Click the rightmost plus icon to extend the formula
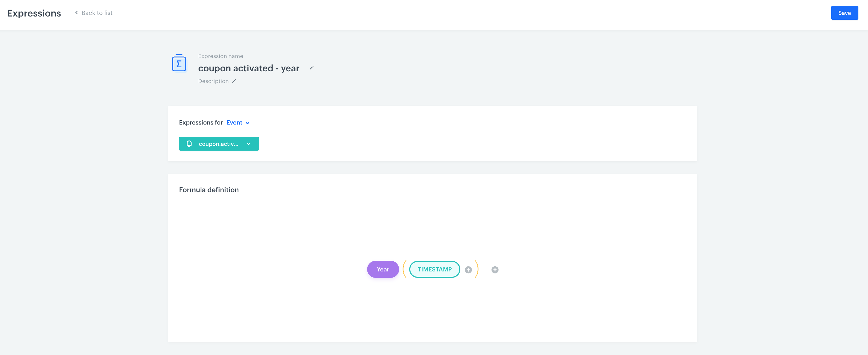Image resolution: width=868 pixels, height=355 pixels. (x=495, y=269)
